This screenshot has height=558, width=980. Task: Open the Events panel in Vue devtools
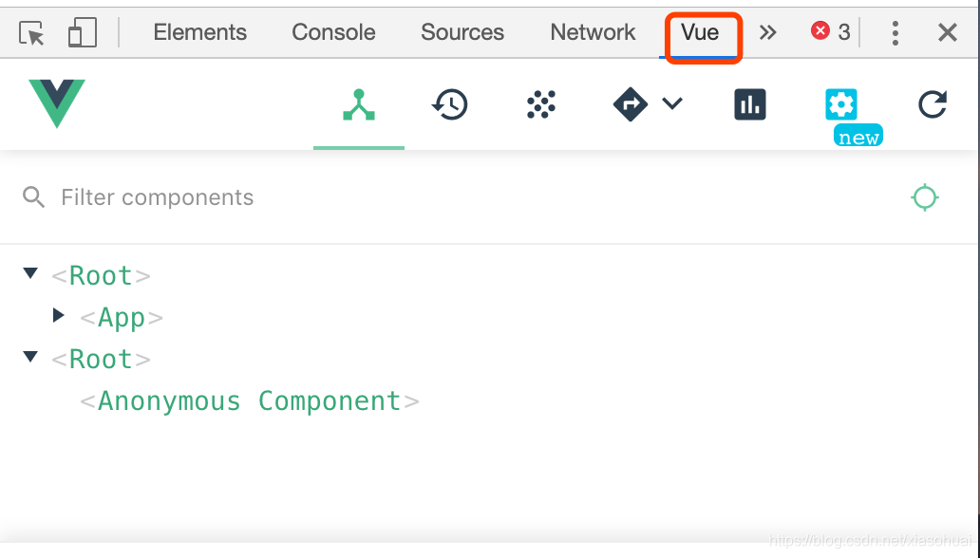tap(540, 104)
